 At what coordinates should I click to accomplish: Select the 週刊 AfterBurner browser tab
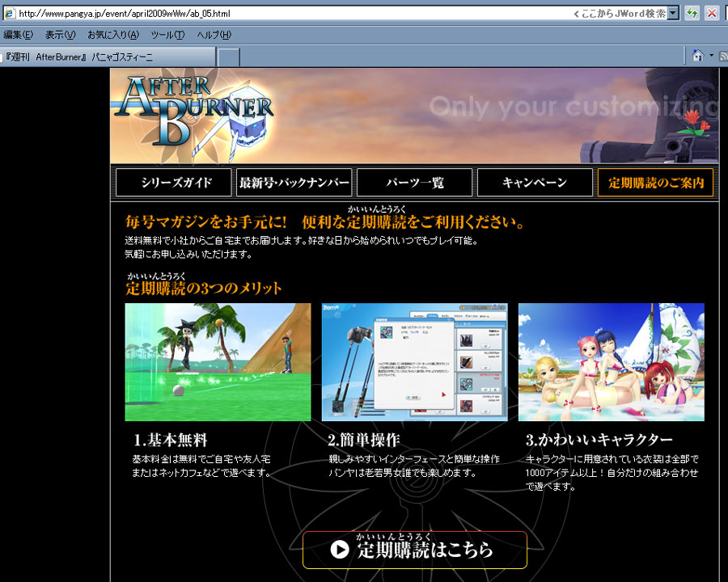click(108, 57)
